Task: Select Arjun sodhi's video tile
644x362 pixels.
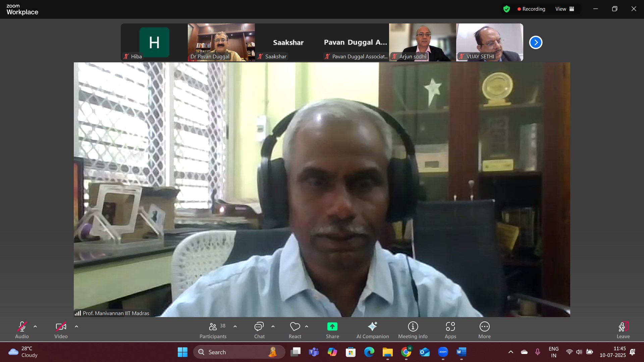Action: point(423,42)
